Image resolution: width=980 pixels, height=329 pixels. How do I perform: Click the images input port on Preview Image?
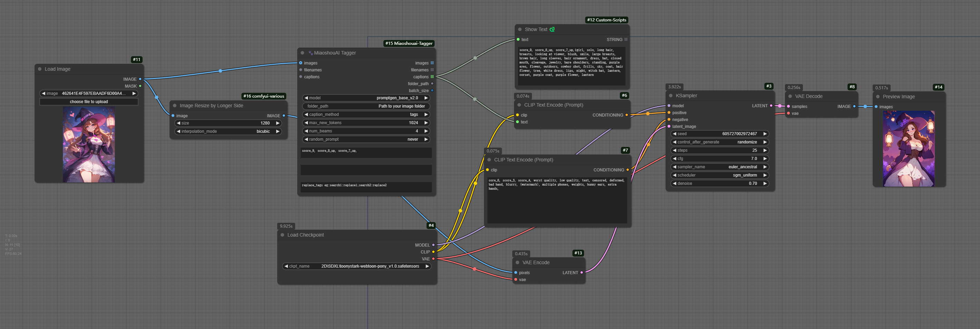click(x=876, y=107)
